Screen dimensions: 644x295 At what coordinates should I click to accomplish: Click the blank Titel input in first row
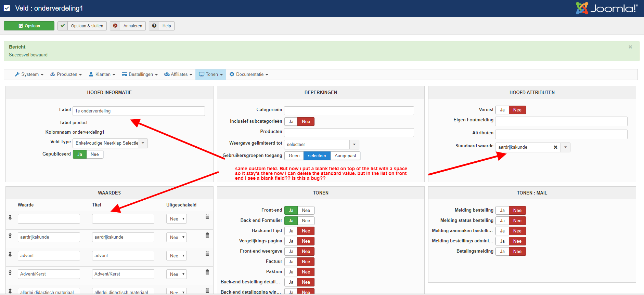(123, 219)
